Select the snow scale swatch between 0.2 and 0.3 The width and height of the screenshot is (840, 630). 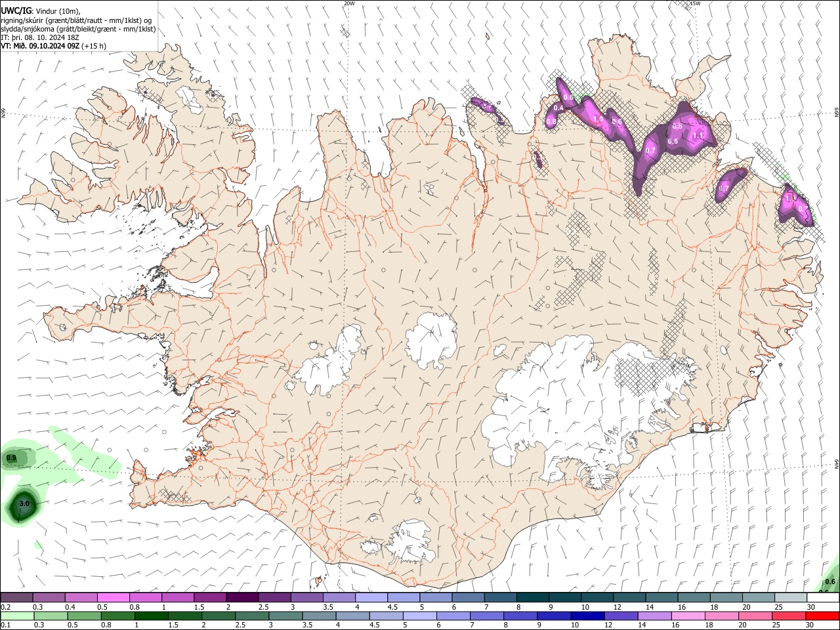[x=16, y=597]
